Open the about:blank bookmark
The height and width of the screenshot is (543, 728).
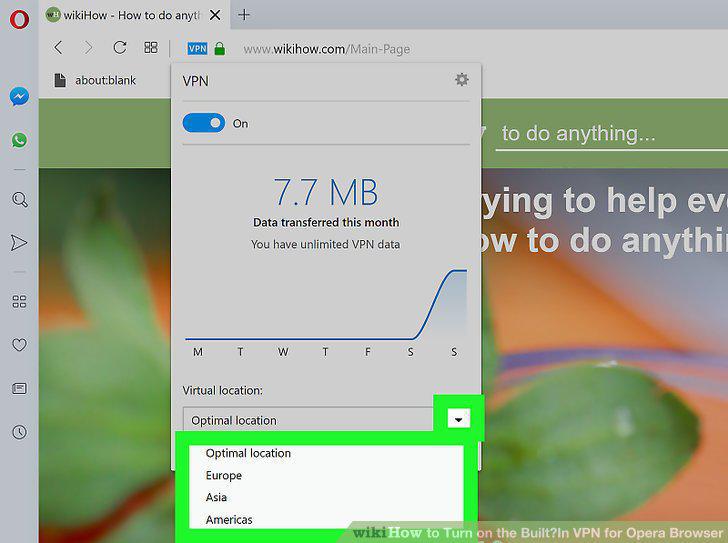click(x=95, y=80)
